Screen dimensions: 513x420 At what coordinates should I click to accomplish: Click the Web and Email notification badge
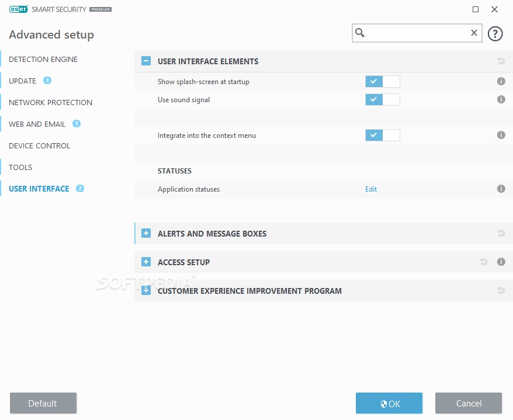[77, 124]
